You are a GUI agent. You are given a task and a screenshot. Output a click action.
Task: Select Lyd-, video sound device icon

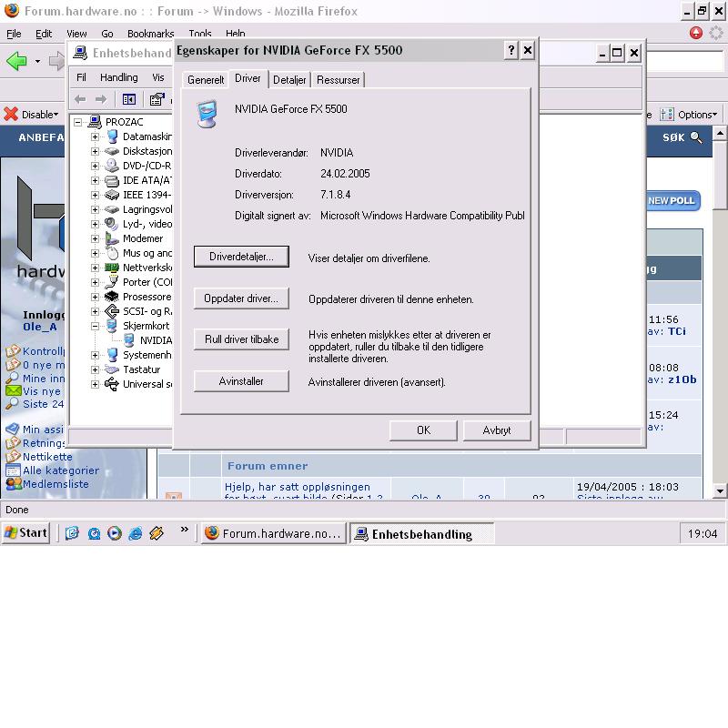(x=112, y=224)
